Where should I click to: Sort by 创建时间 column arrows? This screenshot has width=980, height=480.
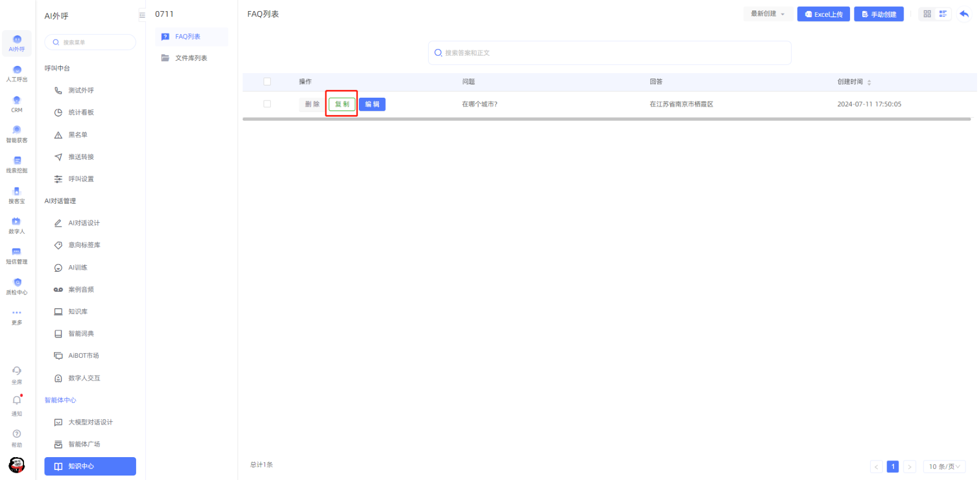(x=869, y=83)
